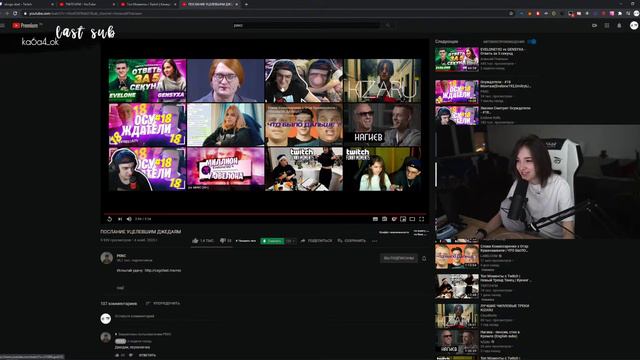The image size is (640, 360).
Task: Open player settings gear icon
Action: point(394,219)
